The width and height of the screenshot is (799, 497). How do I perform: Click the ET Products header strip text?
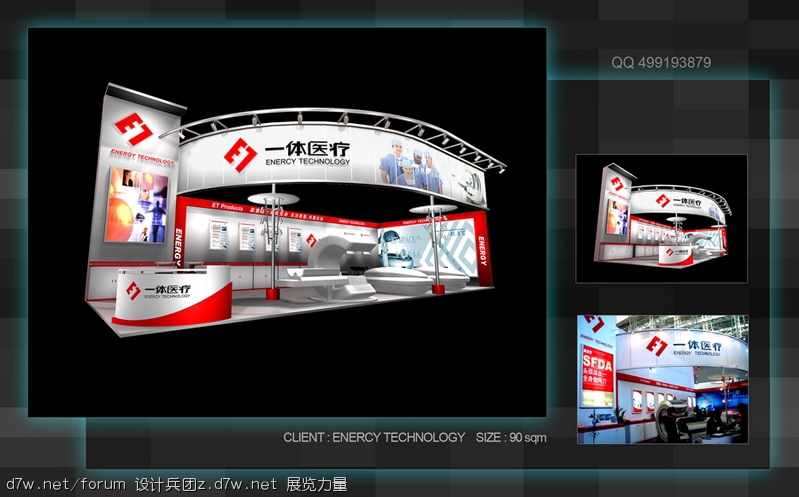228,206
